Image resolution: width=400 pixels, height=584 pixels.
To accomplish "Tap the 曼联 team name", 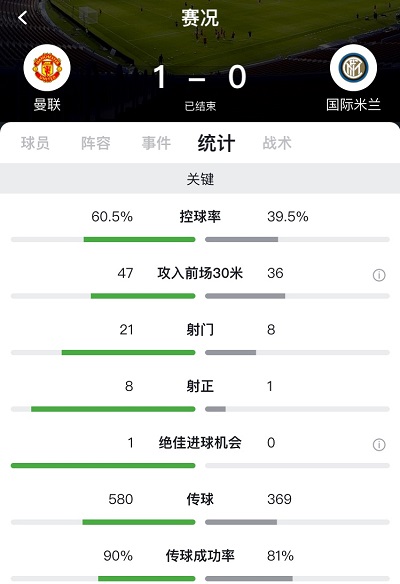I will pyautogui.click(x=47, y=105).
